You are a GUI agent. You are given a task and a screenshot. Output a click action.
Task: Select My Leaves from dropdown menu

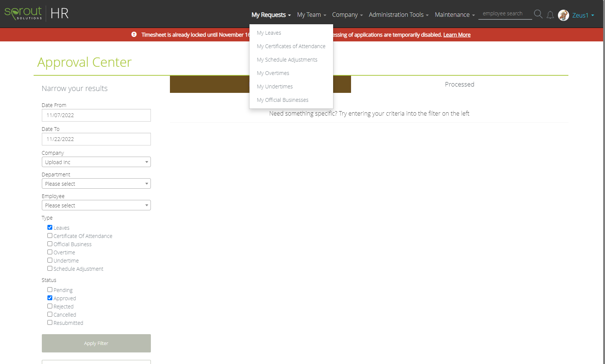click(269, 33)
